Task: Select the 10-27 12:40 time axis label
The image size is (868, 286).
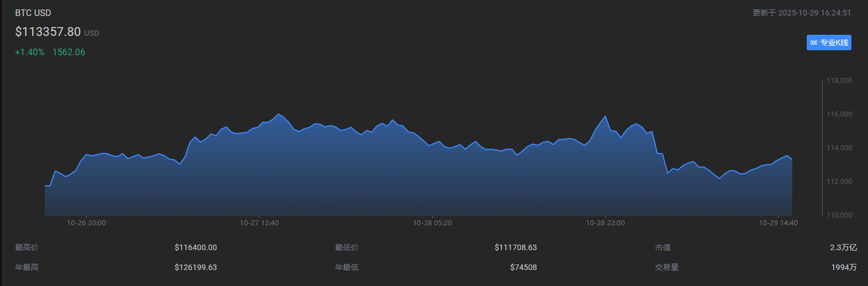Action: 259,223
